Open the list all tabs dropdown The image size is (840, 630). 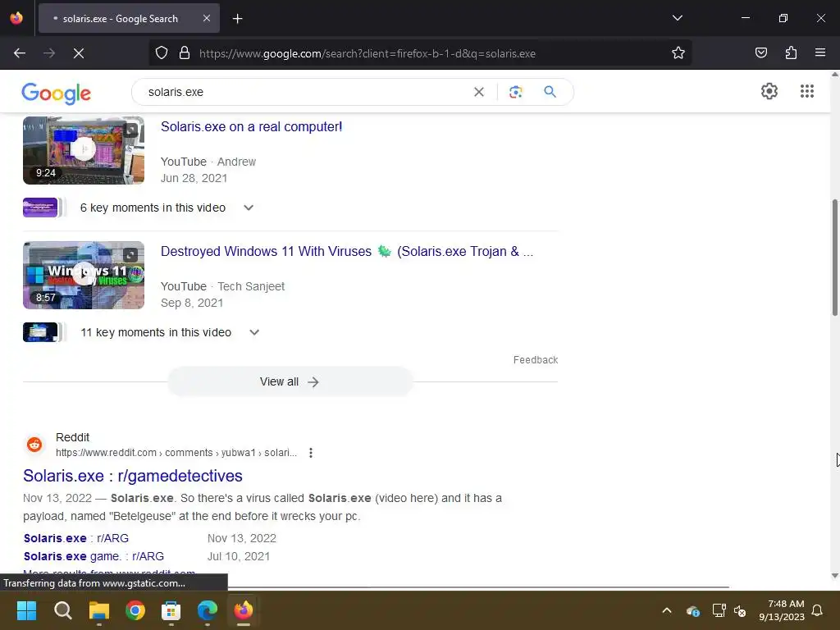tap(677, 18)
